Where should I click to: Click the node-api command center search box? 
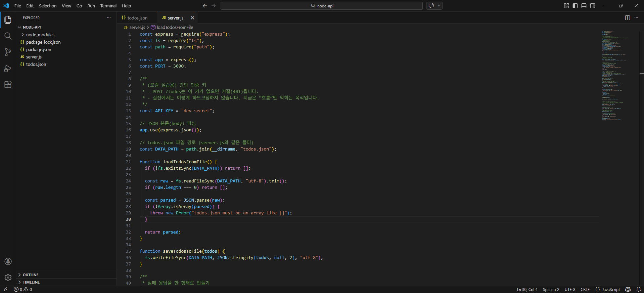(x=321, y=6)
